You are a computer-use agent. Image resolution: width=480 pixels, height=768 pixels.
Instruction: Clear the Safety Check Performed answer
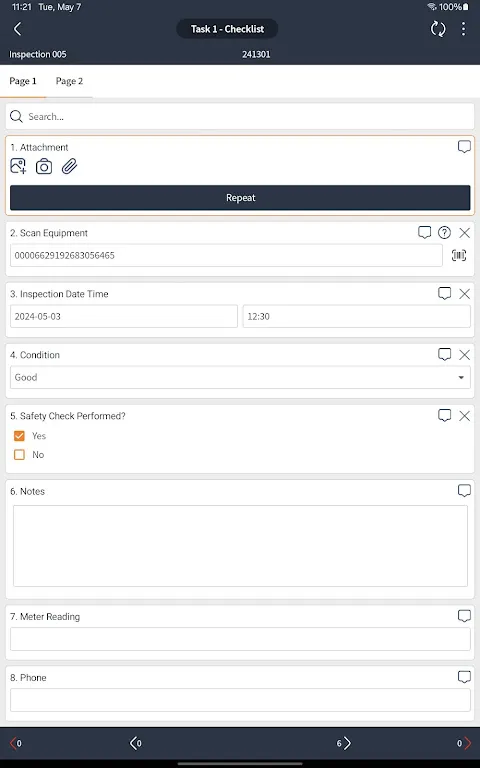coord(464,416)
